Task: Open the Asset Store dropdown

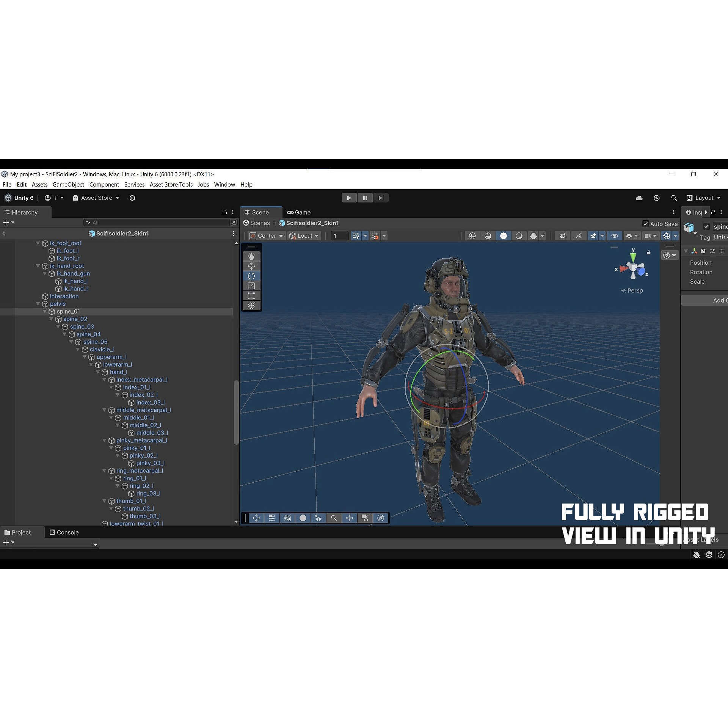Action: point(96,198)
